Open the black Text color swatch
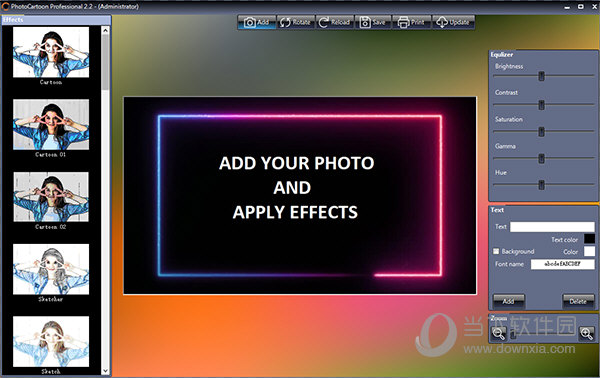 (589, 239)
